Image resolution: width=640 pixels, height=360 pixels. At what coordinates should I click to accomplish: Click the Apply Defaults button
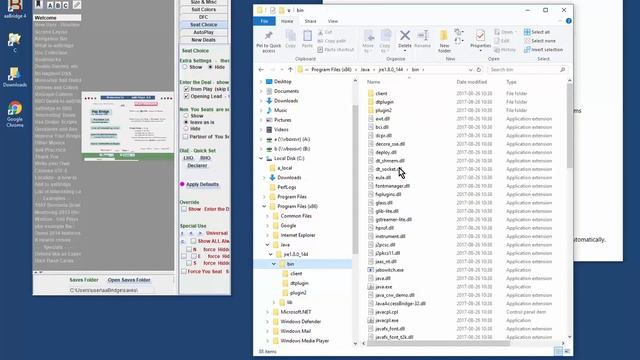pyautogui.click(x=202, y=184)
